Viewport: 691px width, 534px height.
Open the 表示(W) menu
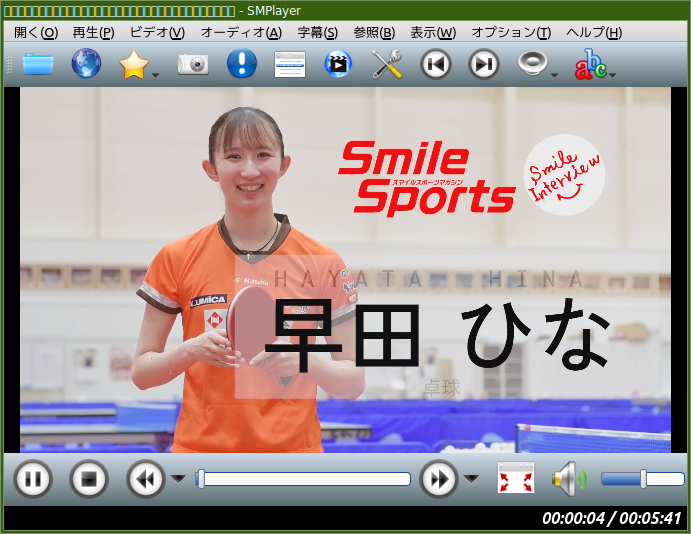point(433,32)
